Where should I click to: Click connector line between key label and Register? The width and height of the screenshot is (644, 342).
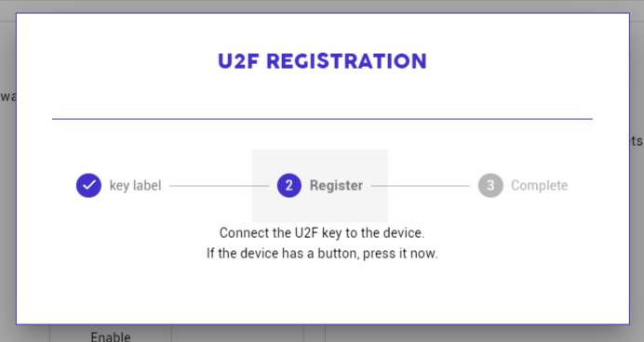coord(219,186)
